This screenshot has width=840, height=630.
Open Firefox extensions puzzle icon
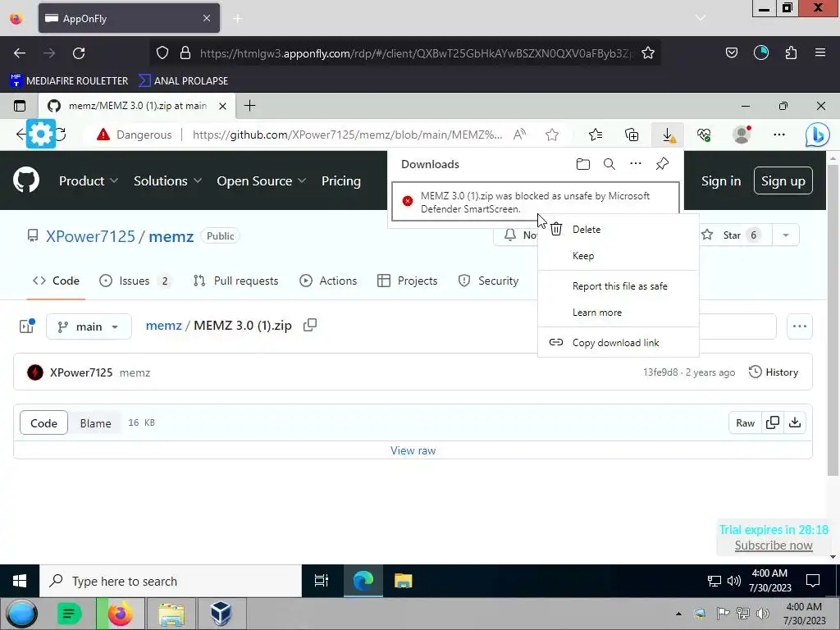pos(791,52)
